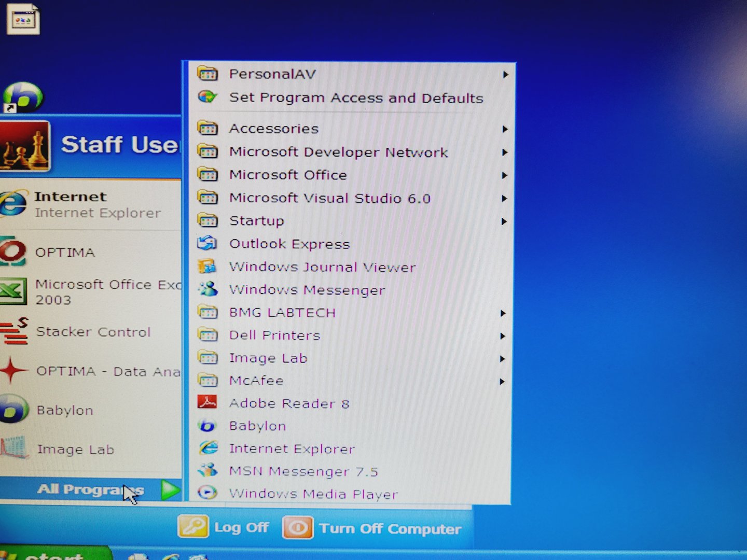Click the Windows Media Player icon

click(208, 493)
